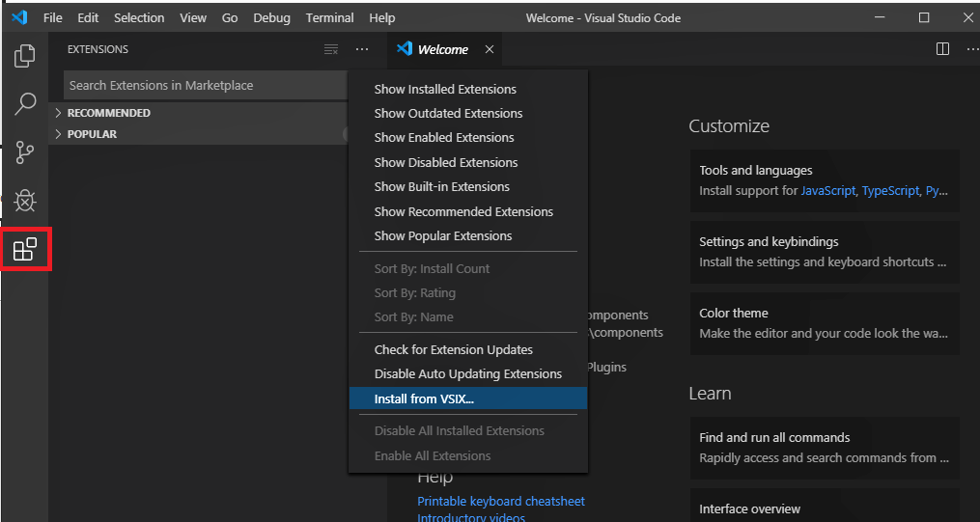The height and width of the screenshot is (522, 980).
Task: Select Show Recommended Extensions
Action: point(468,211)
